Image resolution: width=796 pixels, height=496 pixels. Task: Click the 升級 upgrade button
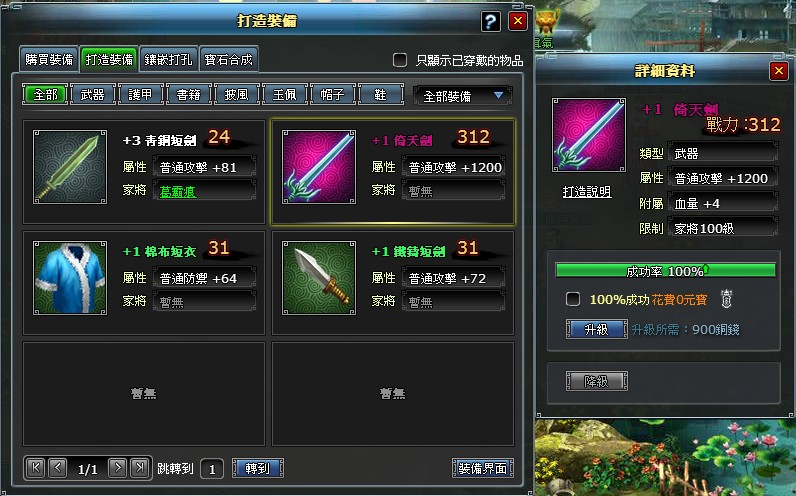tap(596, 329)
